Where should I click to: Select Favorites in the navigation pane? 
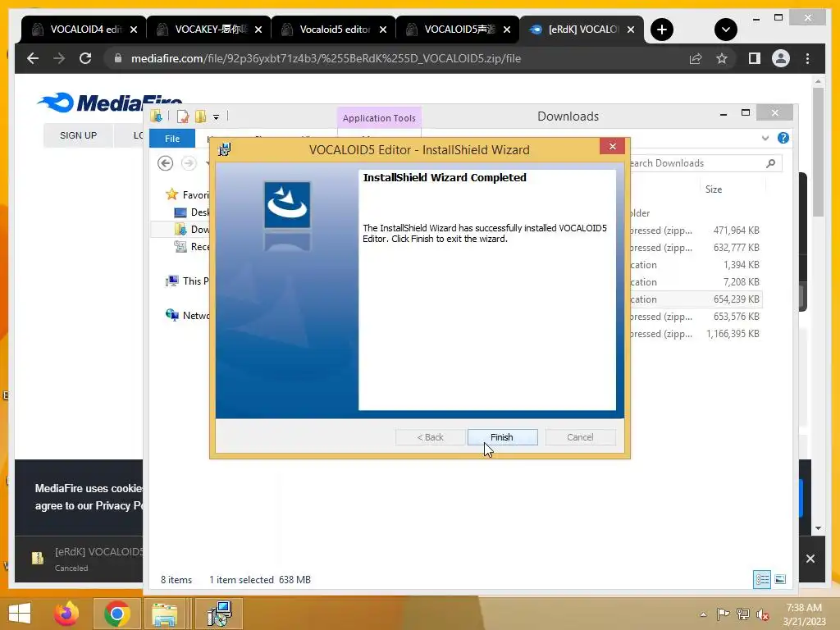click(188, 194)
